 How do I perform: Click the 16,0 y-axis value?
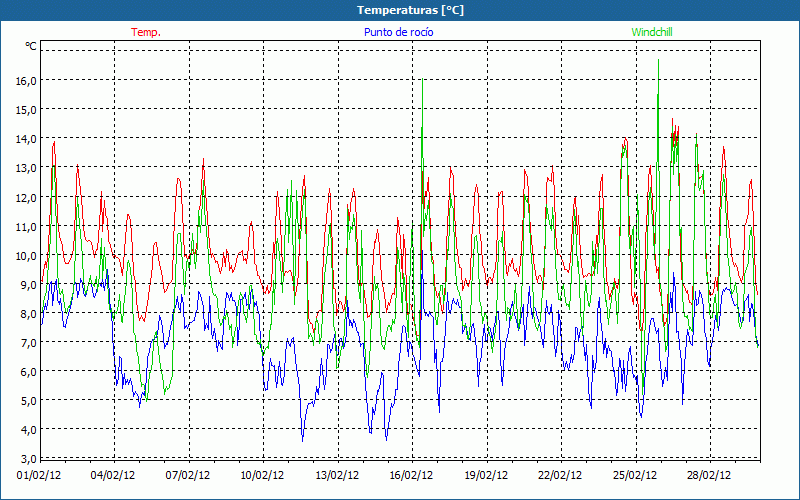[x=26, y=81]
